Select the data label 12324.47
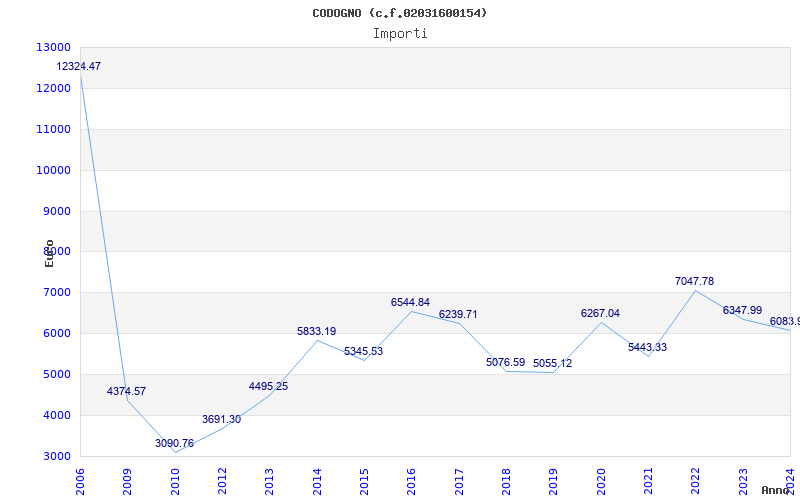 point(79,66)
